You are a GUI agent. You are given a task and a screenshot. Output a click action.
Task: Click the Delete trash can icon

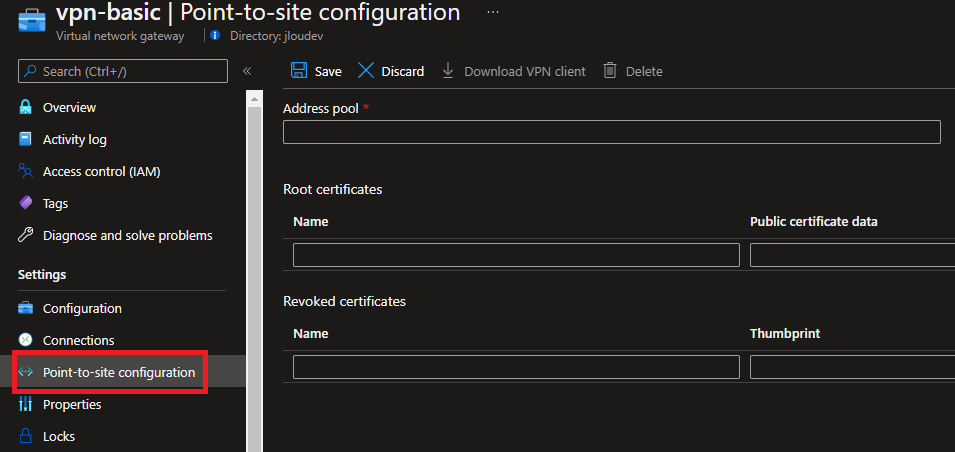click(610, 71)
